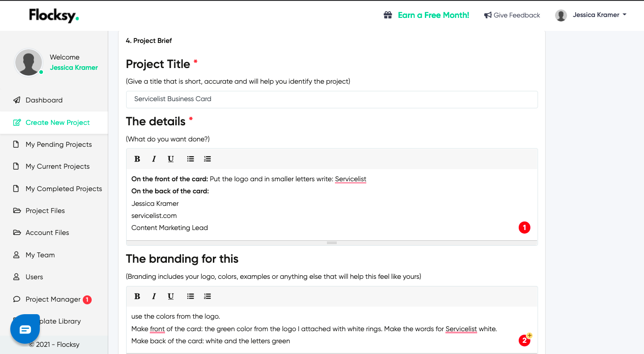Click the Flocksy logo

54,16
